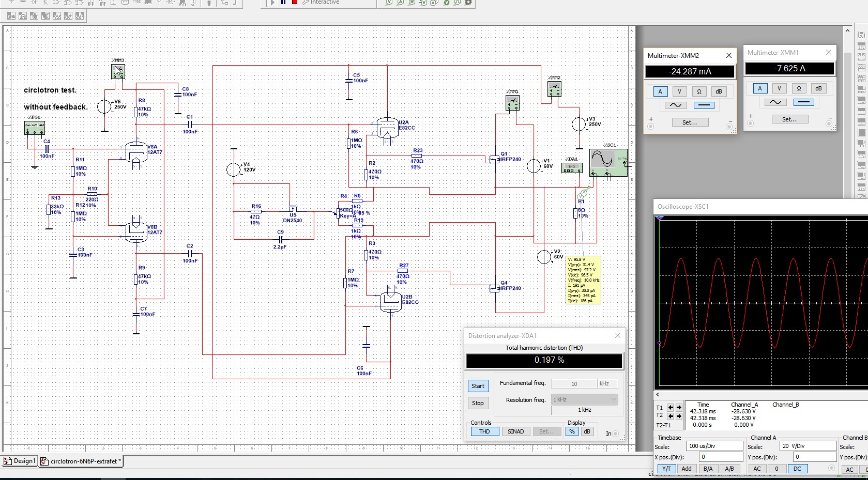
Task: Switch distortion display to dB
Action: tap(587, 431)
